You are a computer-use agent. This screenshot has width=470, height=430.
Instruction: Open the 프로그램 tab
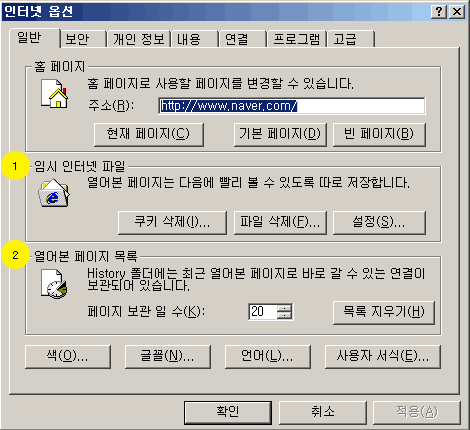pos(296,39)
